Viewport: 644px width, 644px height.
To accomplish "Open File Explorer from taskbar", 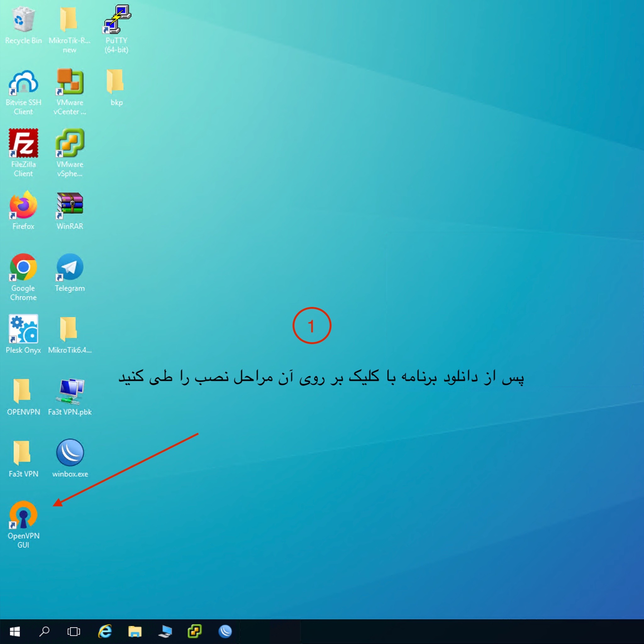I will click(135, 631).
